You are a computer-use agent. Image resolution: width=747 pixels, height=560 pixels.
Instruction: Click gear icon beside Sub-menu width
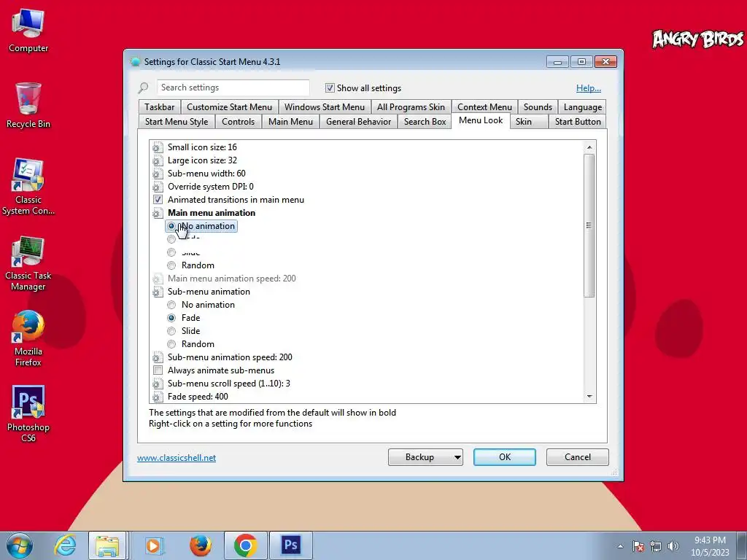tap(158, 174)
